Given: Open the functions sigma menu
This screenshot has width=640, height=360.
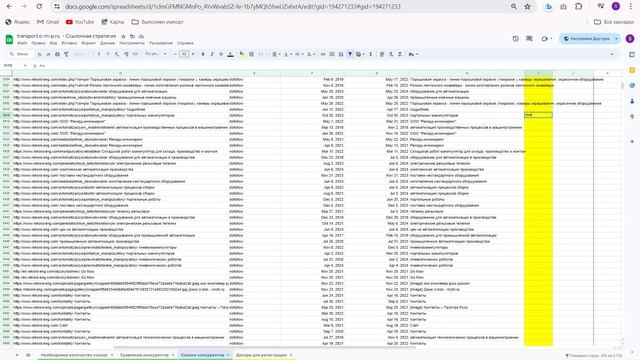Looking at the screenshot, I should (x=371, y=54).
